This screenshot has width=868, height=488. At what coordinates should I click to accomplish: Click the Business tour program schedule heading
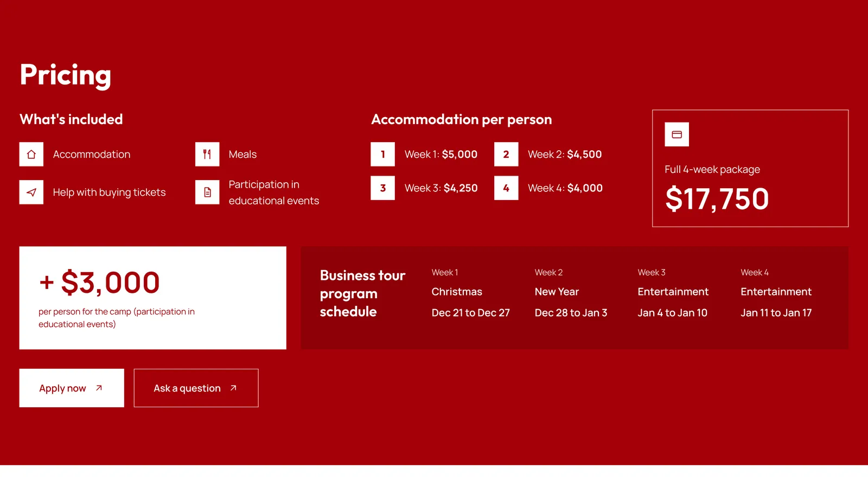[362, 293]
